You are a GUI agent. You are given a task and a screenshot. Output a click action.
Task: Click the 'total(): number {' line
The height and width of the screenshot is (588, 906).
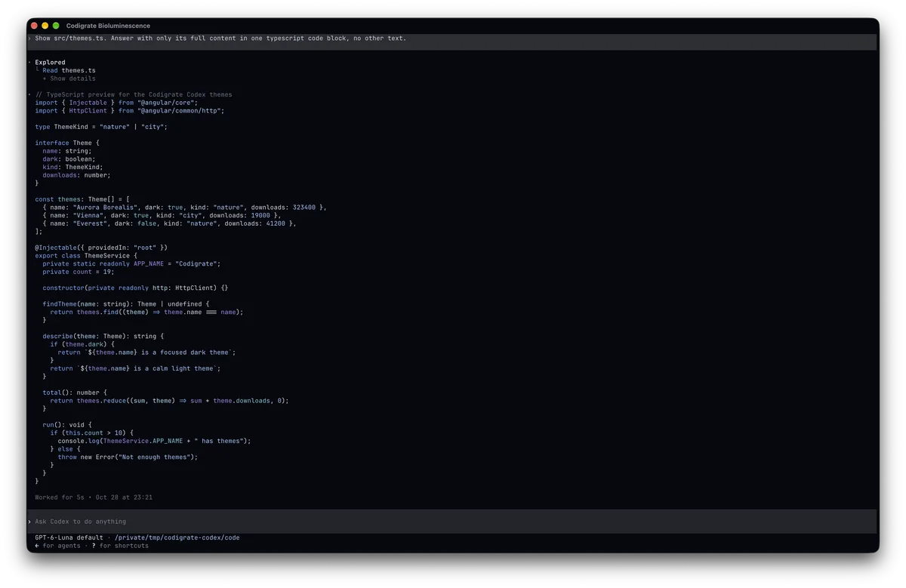(75, 393)
